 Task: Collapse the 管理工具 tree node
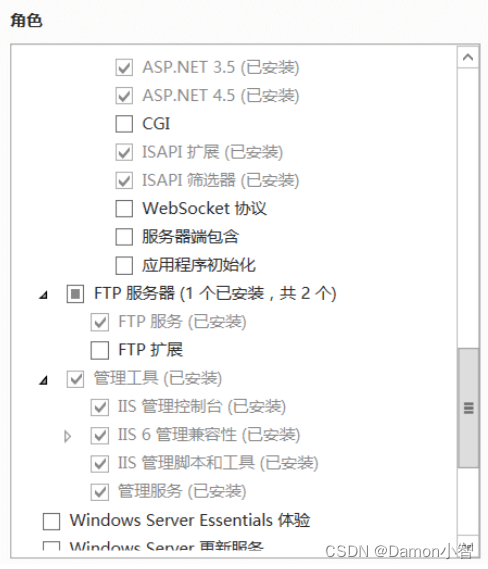click(x=44, y=380)
